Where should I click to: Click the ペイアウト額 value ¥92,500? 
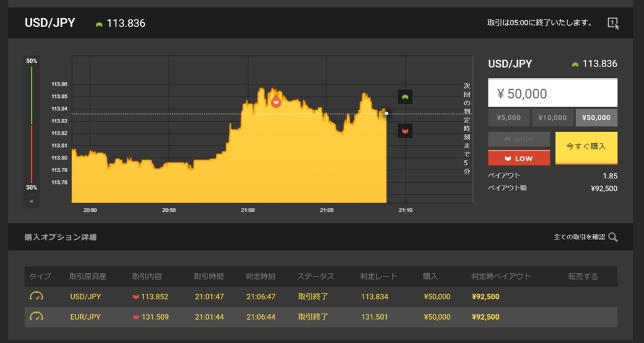pyautogui.click(x=604, y=188)
